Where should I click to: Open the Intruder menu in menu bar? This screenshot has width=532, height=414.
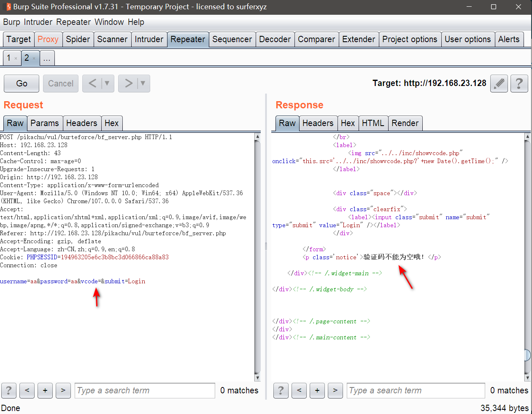(x=38, y=22)
